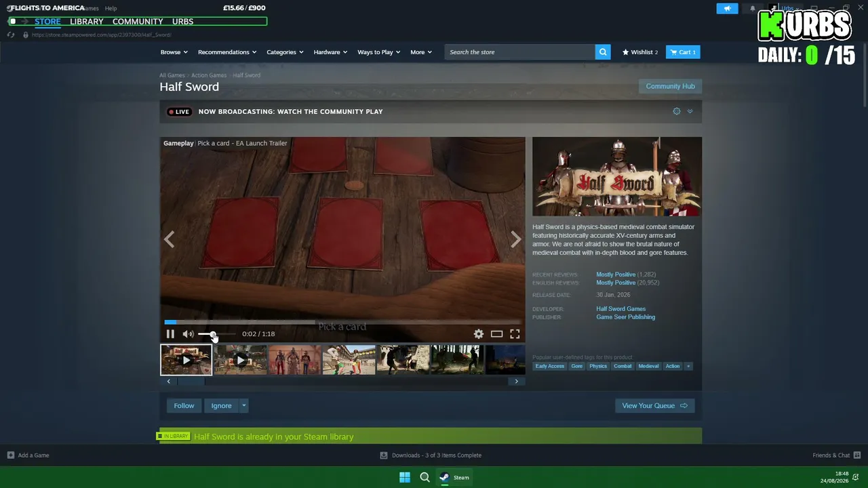The width and height of the screenshot is (868, 488).
Task: Enter fullscreen on the trailer video
Action: point(515,333)
